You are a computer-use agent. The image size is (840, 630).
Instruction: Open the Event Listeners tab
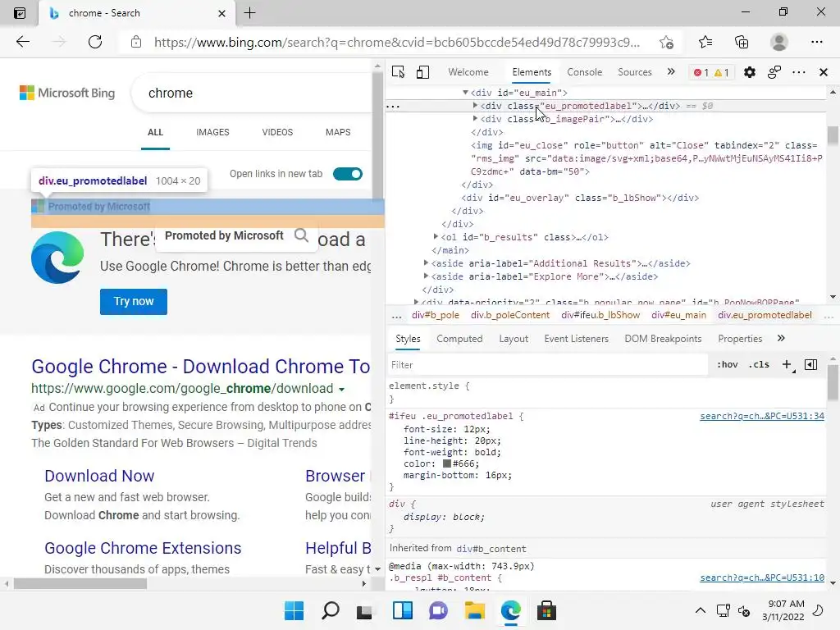tap(577, 339)
